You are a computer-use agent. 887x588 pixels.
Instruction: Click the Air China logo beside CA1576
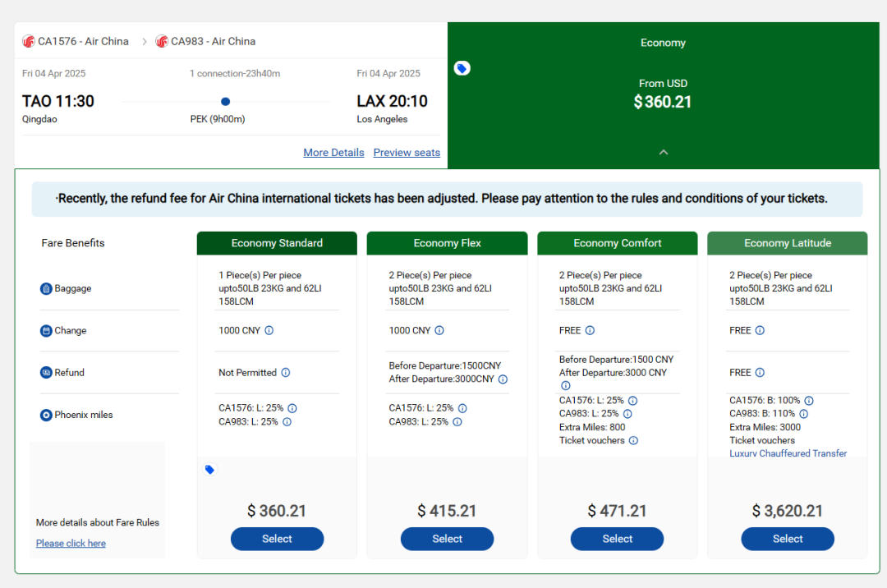28,41
